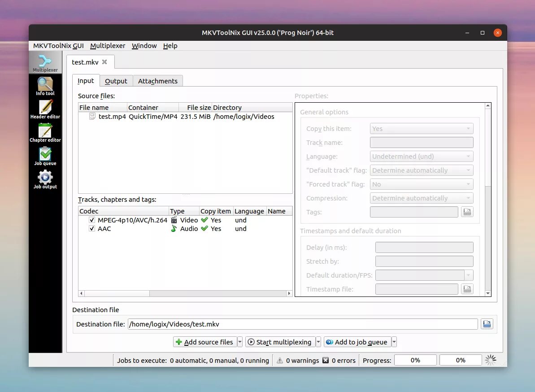
Task: Open the Window menu
Action: click(144, 46)
